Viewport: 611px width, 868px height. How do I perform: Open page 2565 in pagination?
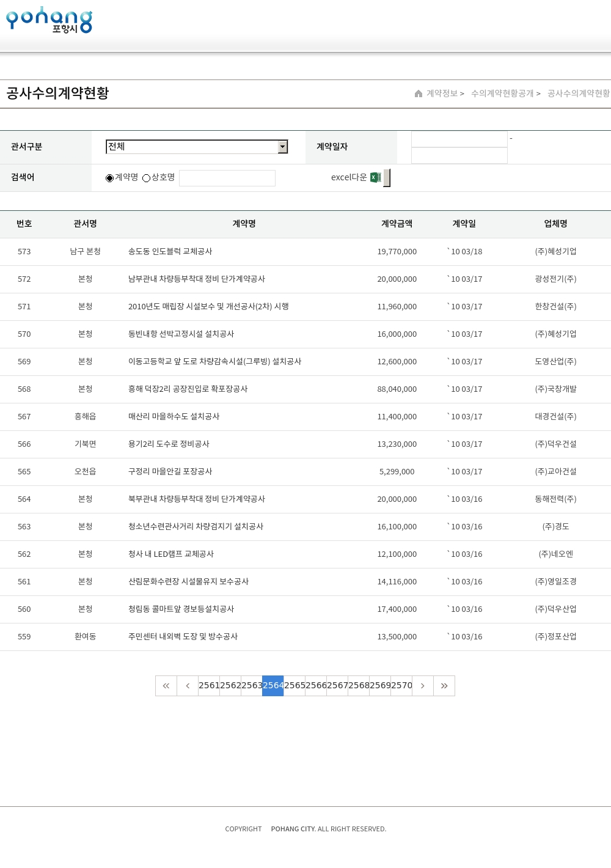pos(295,686)
